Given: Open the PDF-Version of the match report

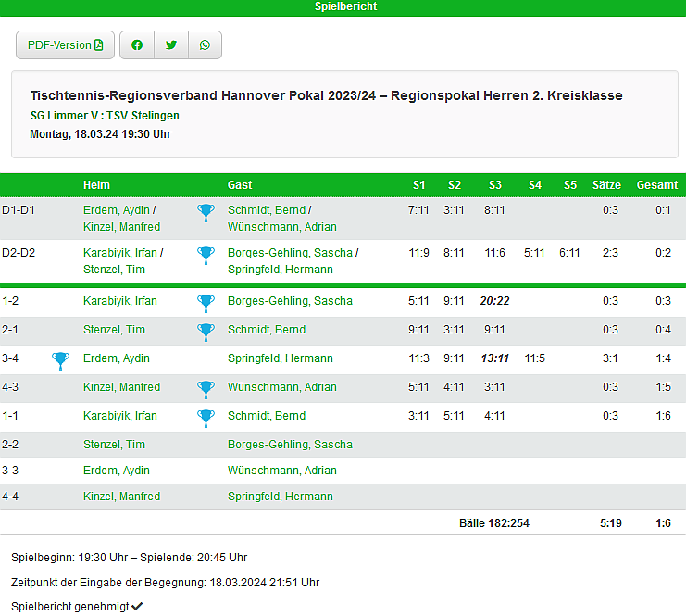Looking at the screenshot, I should click(x=65, y=45).
